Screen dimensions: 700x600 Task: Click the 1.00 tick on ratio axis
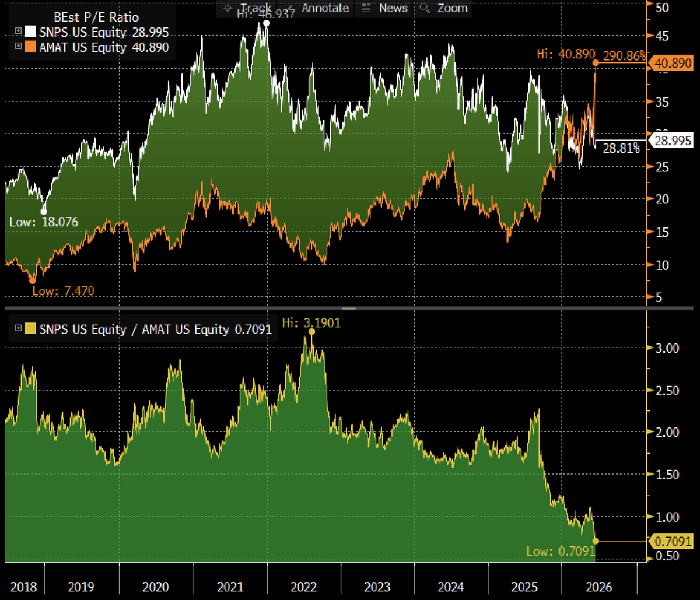[x=667, y=517]
